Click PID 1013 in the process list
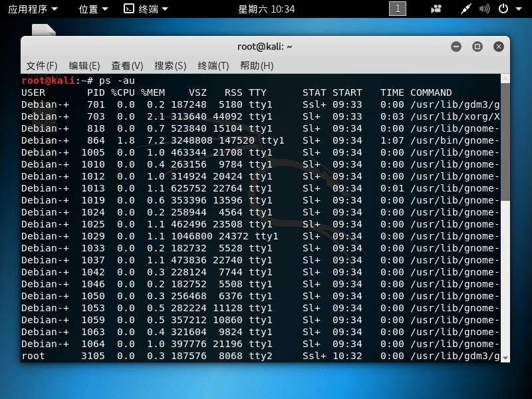 [93, 188]
